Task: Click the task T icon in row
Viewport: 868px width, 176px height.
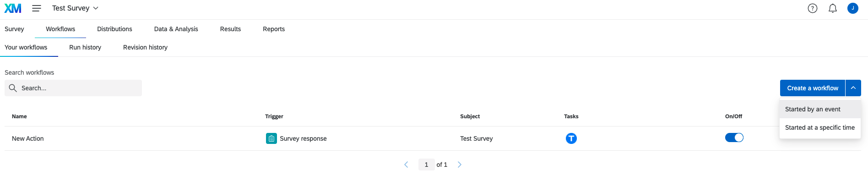Action: (x=571, y=138)
